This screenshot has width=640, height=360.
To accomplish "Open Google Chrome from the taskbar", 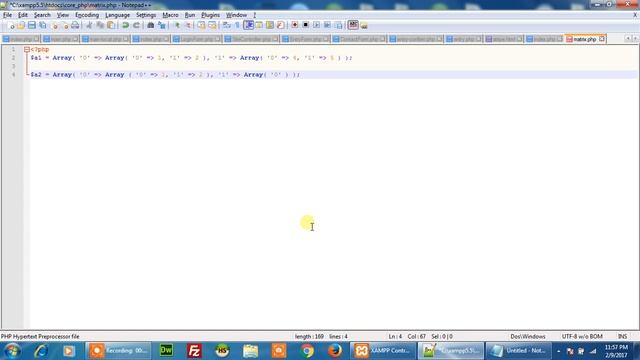I will (x=307, y=351).
